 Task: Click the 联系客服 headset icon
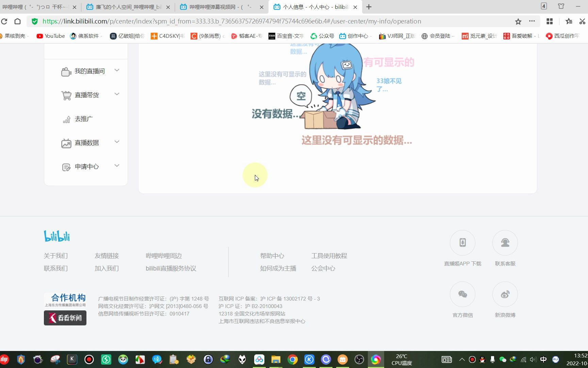(x=505, y=243)
